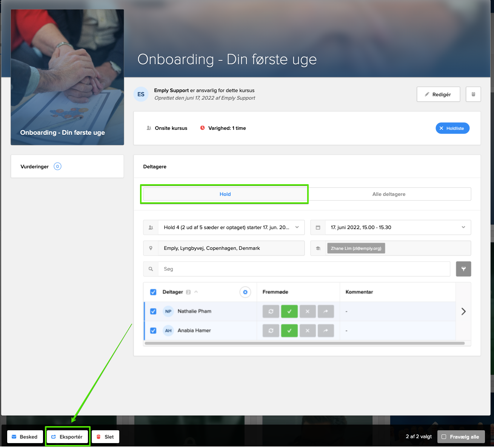
Task: Open the 17. juni 2022 session dropdown
Action: (391, 227)
